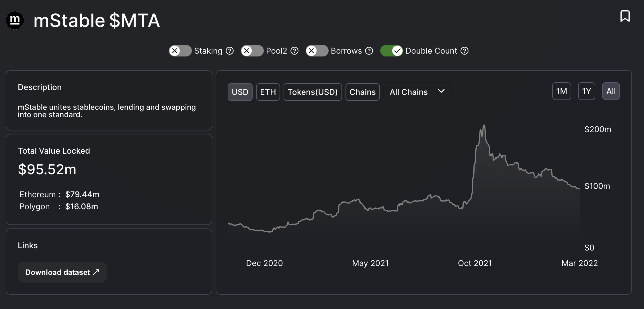
Task: Select the USD chart view
Action: [240, 92]
